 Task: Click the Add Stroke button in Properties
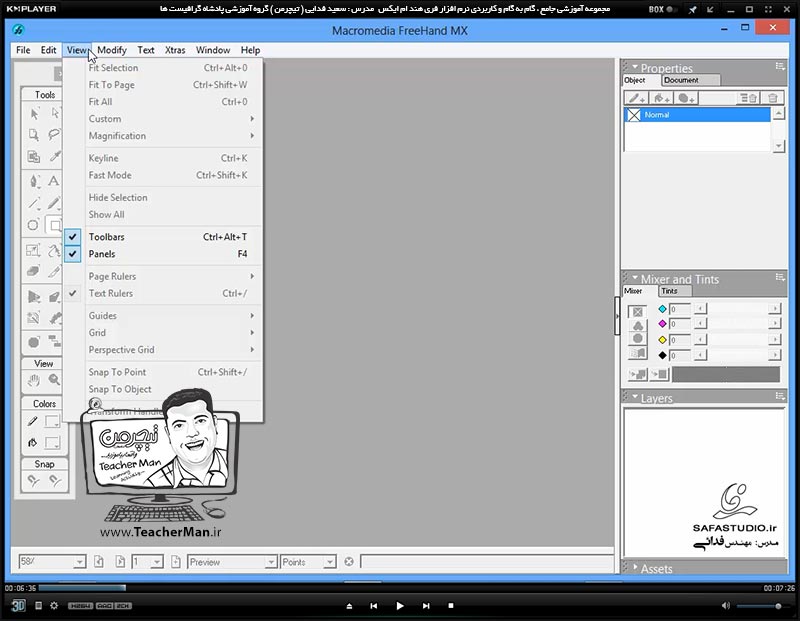637,98
